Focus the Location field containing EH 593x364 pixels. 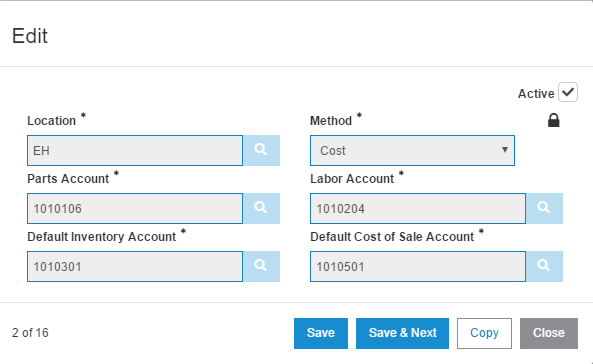click(135, 150)
